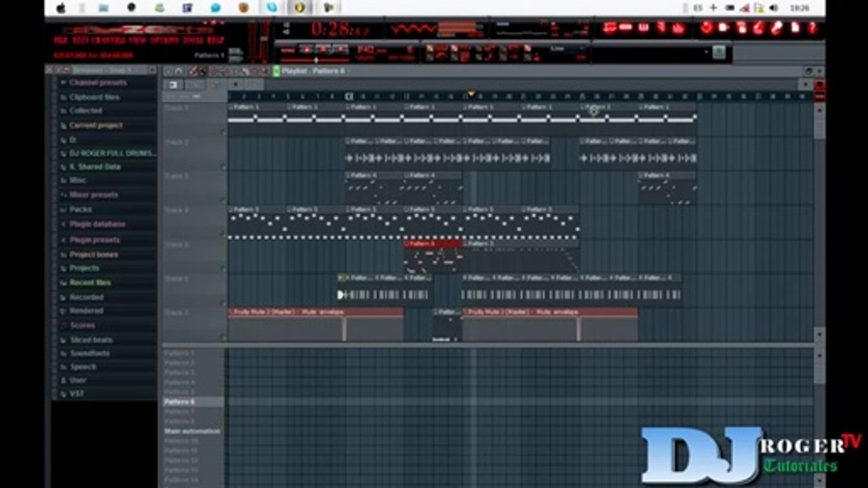Image resolution: width=868 pixels, height=488 pixels.
Task: Open the playlist view shortcut icon
Action: [x=610, y=28]
